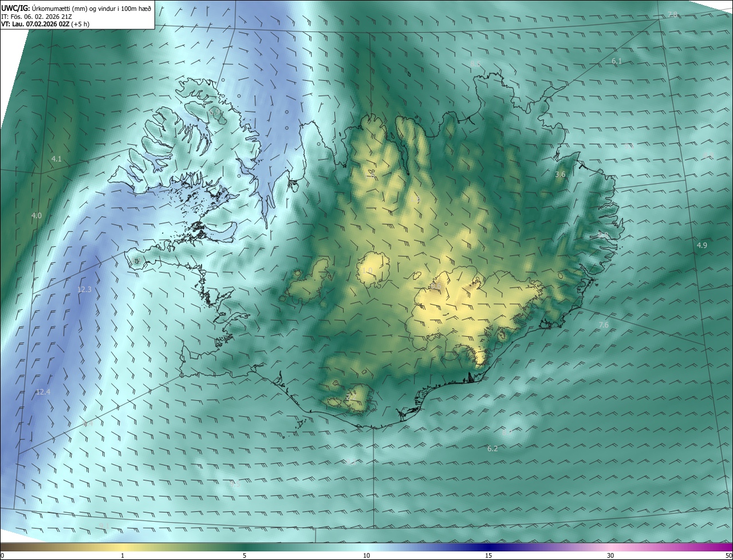
Task: Click the '5' tick on the color scale
Action: coord(245,555)
